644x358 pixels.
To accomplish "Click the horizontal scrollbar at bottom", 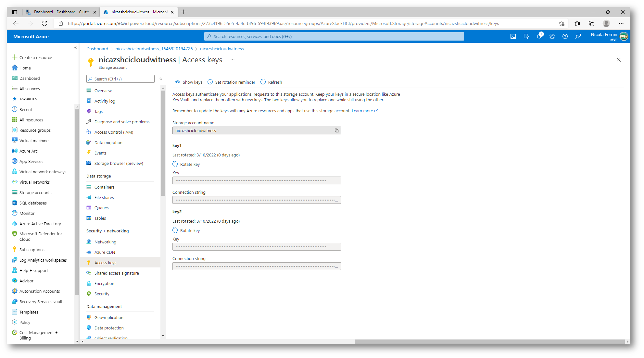I will point(489,341).
